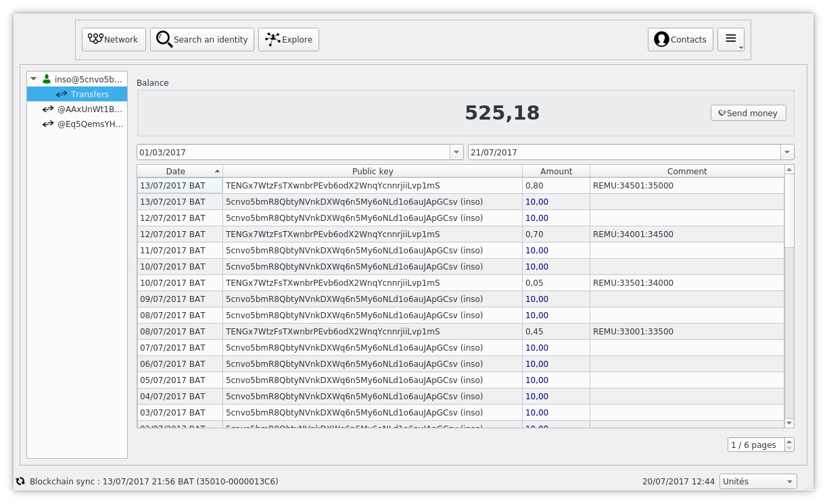
Task: Select the 10,00 amount in 06/07/2017 row
Action: [x=557, y=364]
